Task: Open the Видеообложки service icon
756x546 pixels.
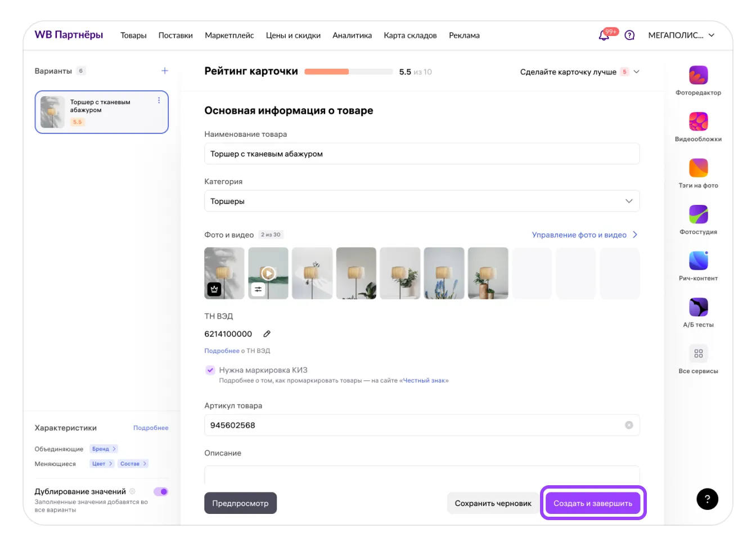Action: point(698,122)
